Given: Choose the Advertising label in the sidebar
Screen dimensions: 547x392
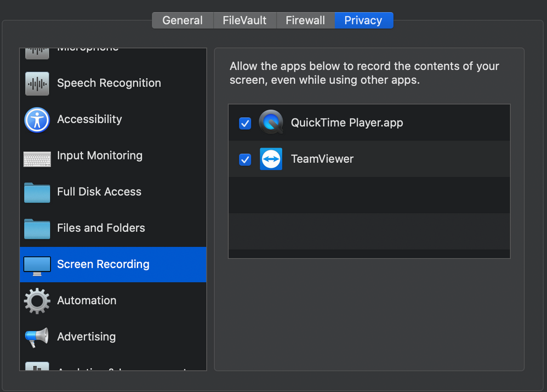Looking at the screenshot, I should (x=87, y=337).
